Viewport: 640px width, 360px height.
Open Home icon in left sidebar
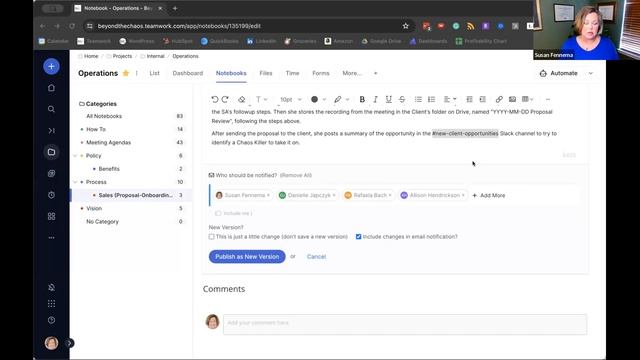(x=51, y=88)
